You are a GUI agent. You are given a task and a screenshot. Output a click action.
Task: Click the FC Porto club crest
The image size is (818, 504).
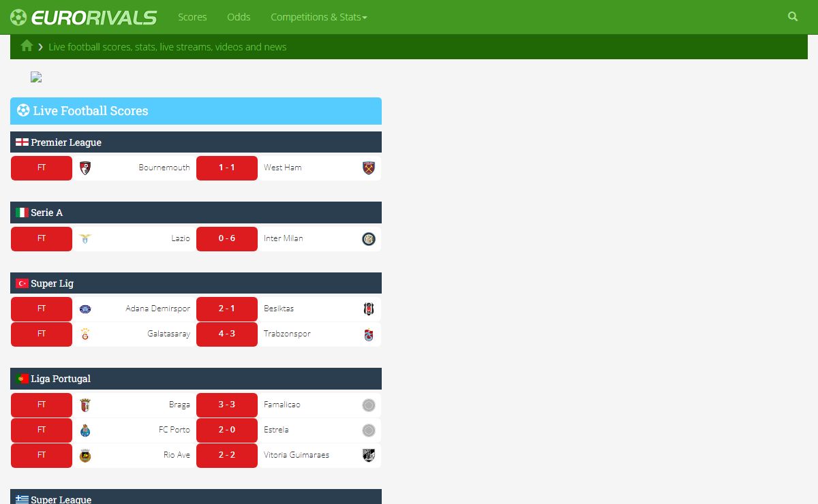[x=85, y=430]
